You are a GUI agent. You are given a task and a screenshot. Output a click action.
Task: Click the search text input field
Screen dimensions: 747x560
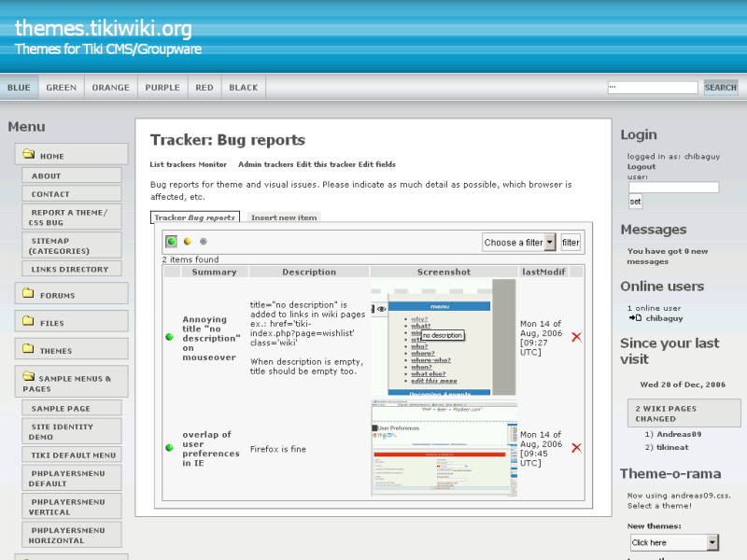coord(652,88)
